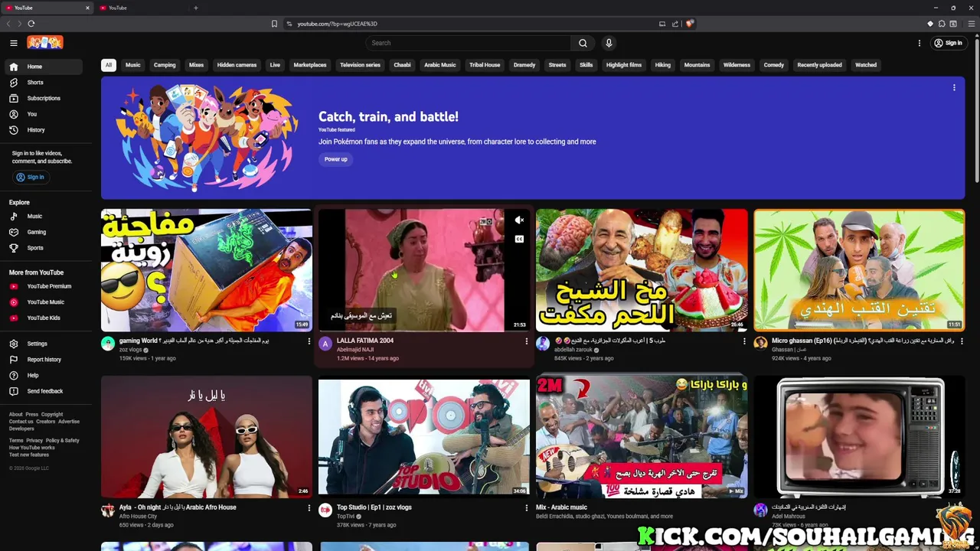Open the Test new features link
The width and height of the screenshot is (980, 551).
coord(29,455)
